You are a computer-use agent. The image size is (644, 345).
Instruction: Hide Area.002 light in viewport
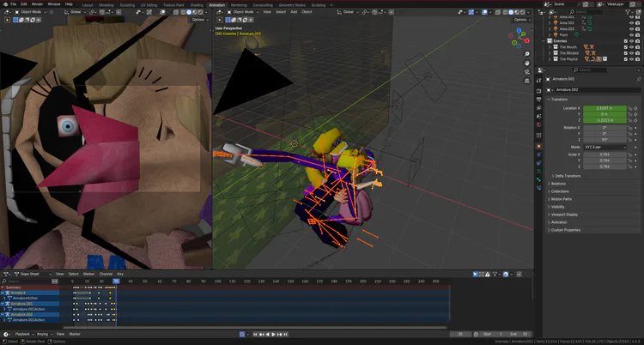tap(632, 23)
